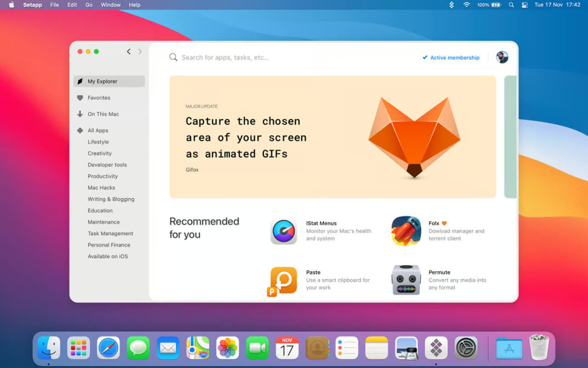
Task: Open System Preferences from the Dock
Action: click(466, 348)
